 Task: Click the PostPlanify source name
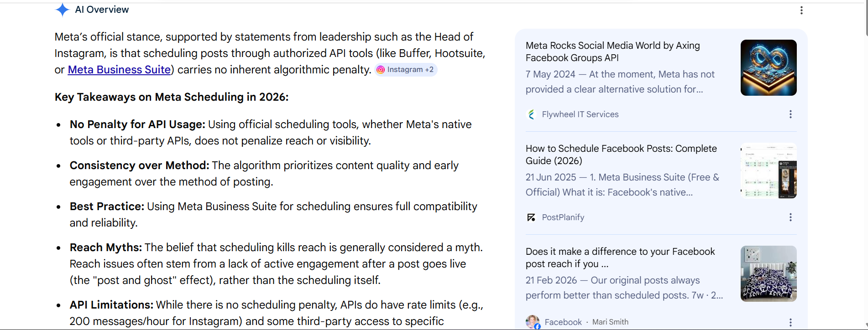(563, 217)
